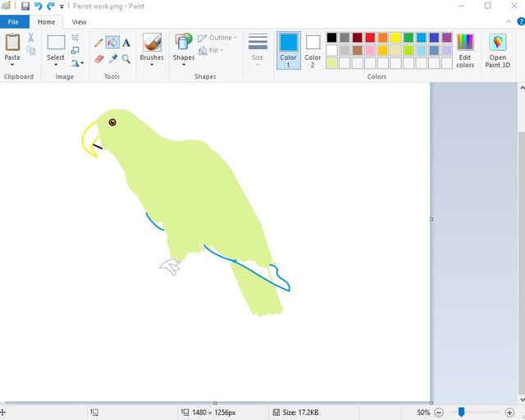The image size is (525, 420).
Task: Open the File menu
Action: pos(14,22)
